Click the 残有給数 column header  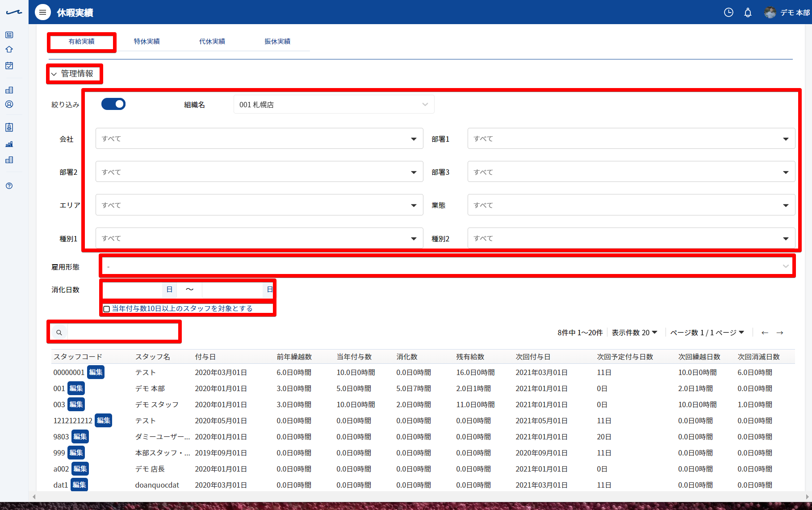[470, 357]
